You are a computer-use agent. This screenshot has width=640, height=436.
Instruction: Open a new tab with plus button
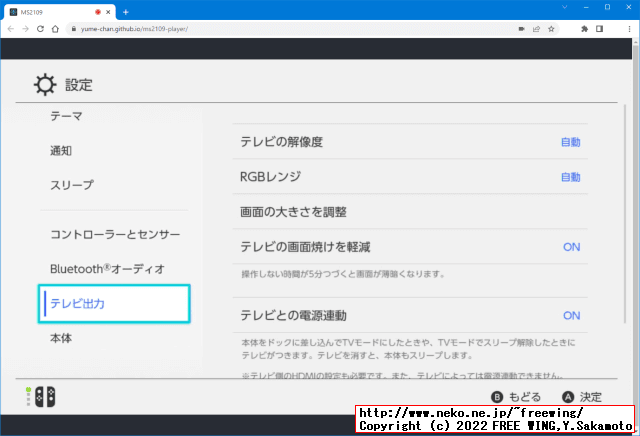(x=126, y=12)
